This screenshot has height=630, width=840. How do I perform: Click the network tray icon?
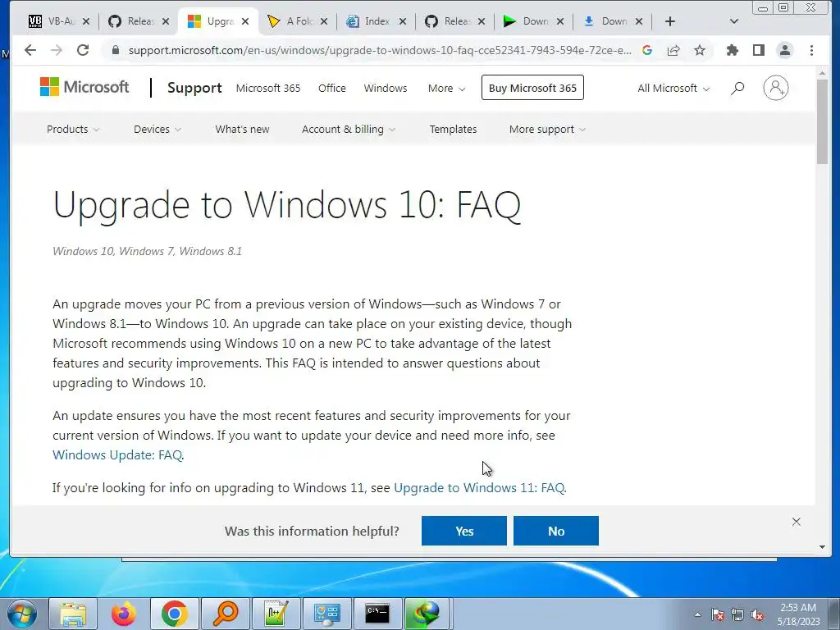(737, 615)
